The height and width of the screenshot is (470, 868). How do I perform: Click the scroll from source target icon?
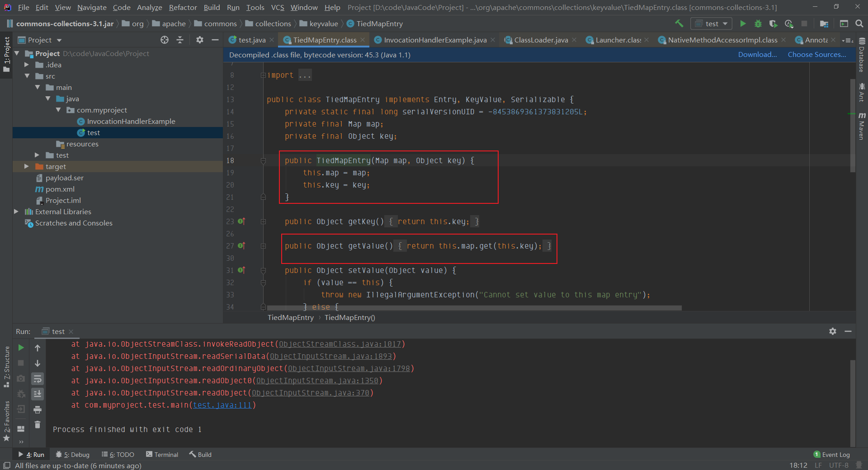pos(165,40)
